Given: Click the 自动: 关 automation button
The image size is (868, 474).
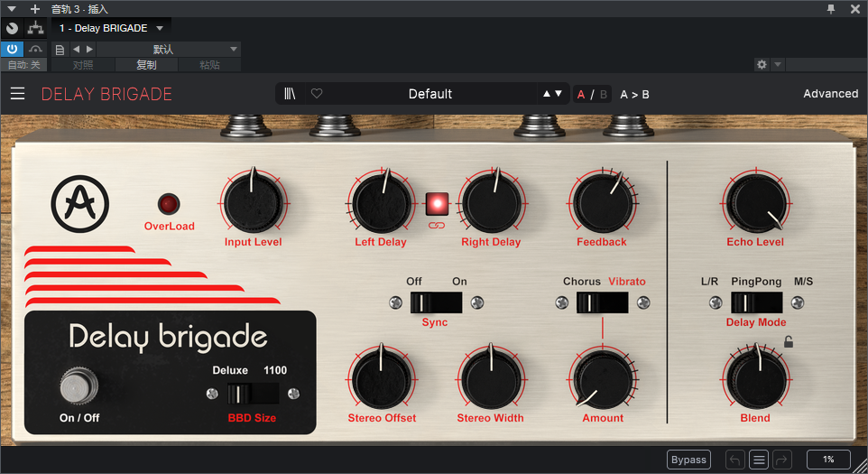Looking at the screenshot, I should point(23,65).
